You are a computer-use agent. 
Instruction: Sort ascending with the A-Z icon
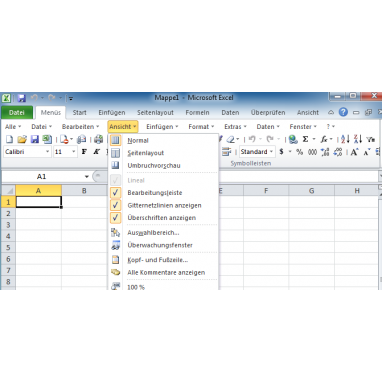pos(345,139)
